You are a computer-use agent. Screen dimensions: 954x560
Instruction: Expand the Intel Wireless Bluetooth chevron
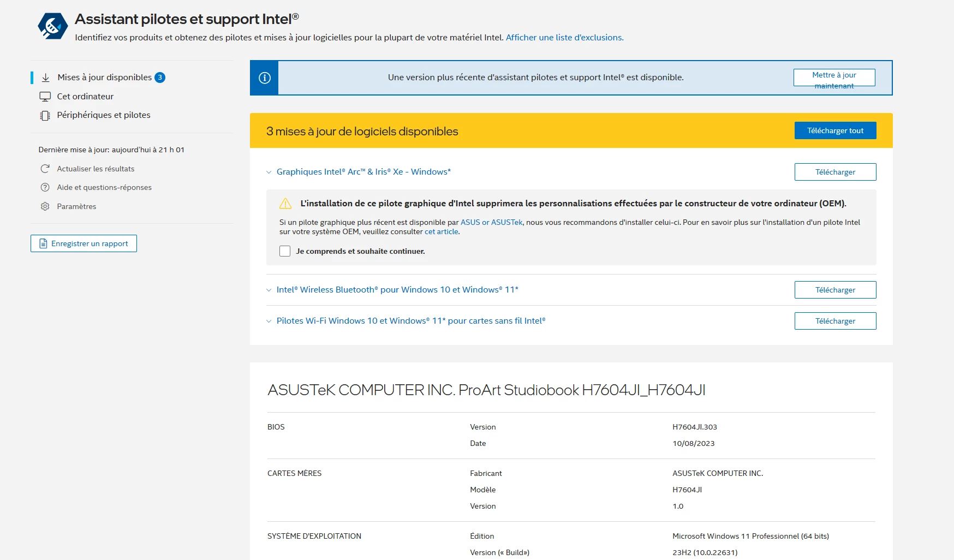pyautogui.click(x=269, y=290)
